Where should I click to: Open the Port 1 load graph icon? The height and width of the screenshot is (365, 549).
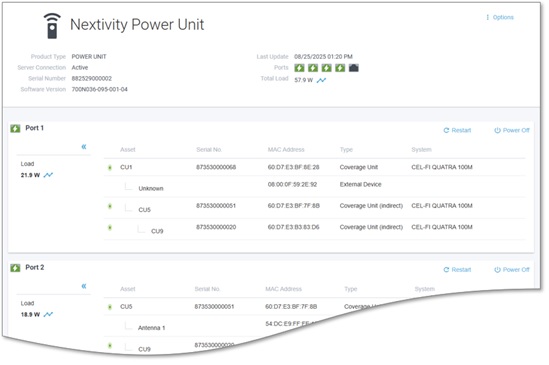48,175
